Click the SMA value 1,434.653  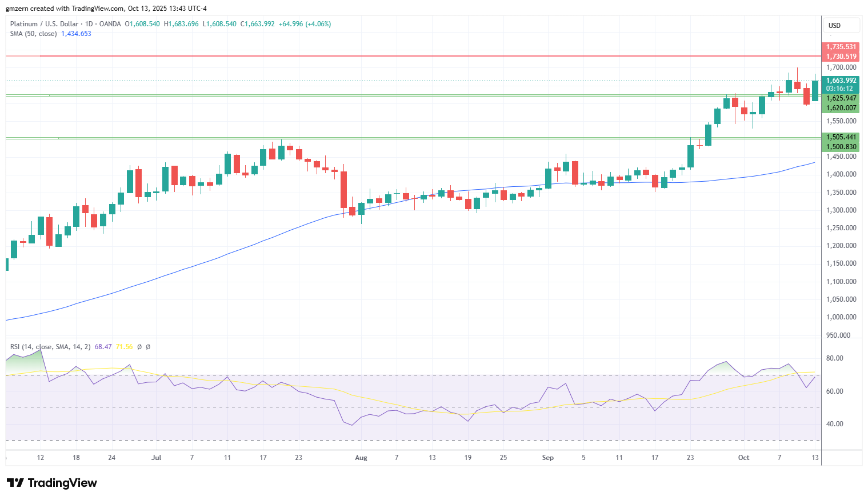[76, 34]
